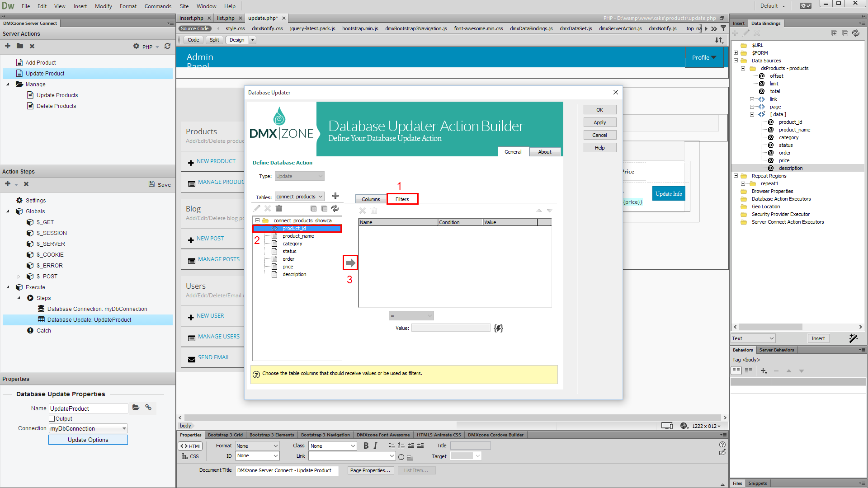Click Split view button

[214, 40]
